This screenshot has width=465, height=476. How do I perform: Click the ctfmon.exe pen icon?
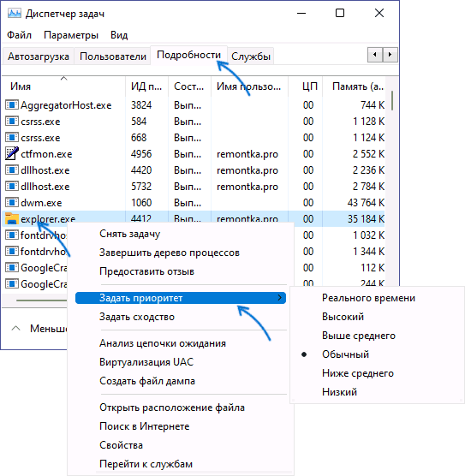point(12,153)
